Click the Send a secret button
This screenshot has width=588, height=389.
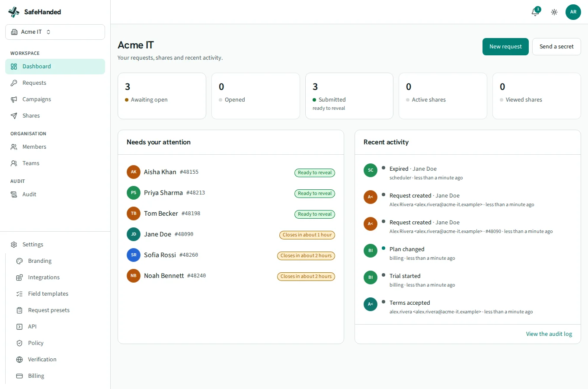click(x=556, y=47)
